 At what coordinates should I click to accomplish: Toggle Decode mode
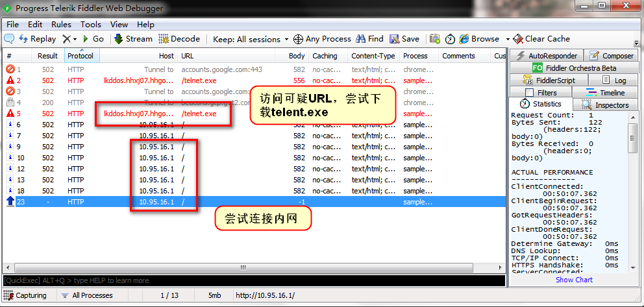pyautogui.click(x=179, y=39)
